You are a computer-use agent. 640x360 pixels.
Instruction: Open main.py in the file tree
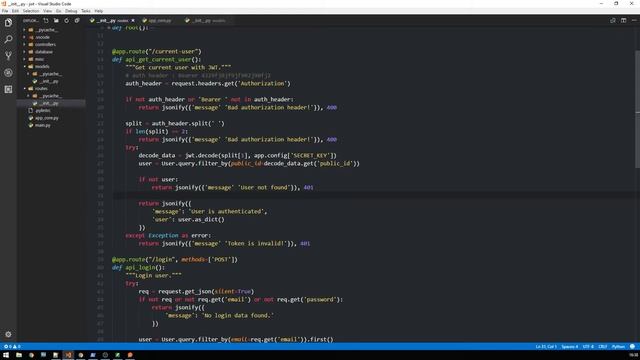42,125
